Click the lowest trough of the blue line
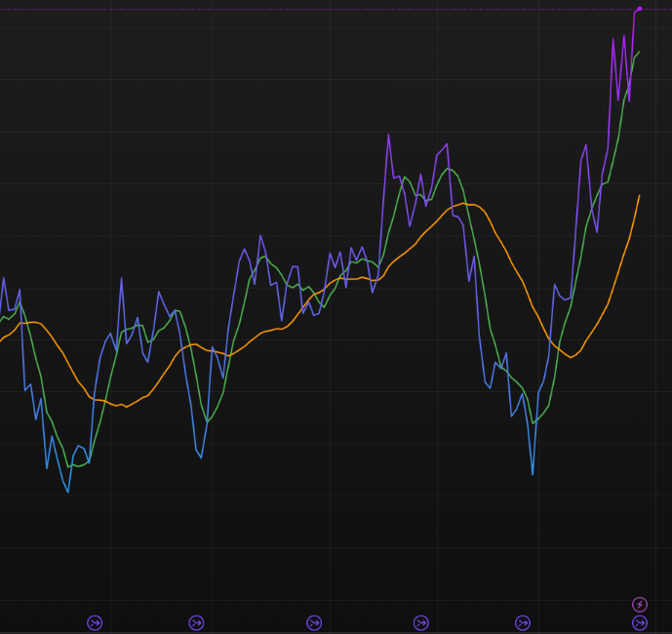Image resolution: width=672 pixels, height=634 pixels. tap(68, 493)
